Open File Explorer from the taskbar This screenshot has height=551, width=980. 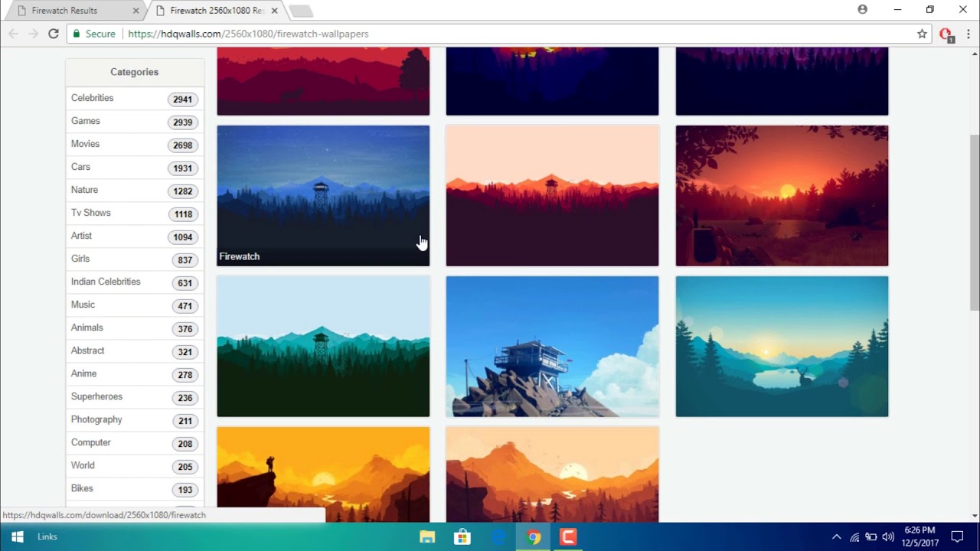point(427,536)
